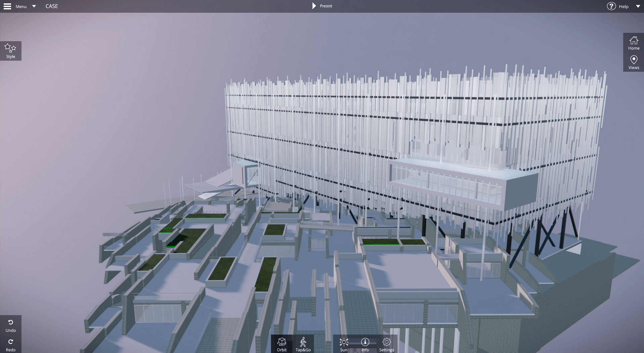The width and height of the screenshot is (644, 353).
Task: Open the Views panel
Action: point(633,62)
